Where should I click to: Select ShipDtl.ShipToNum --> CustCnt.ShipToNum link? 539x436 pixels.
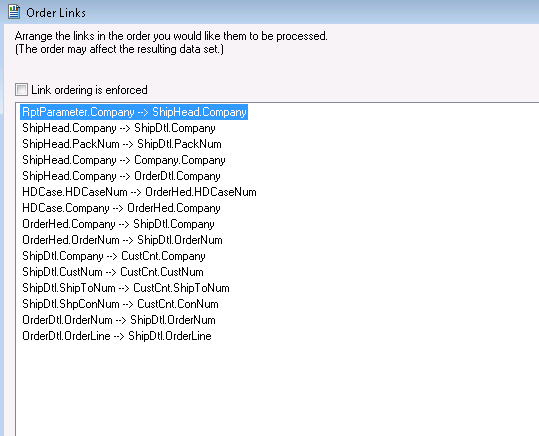(x=126, y=288)
